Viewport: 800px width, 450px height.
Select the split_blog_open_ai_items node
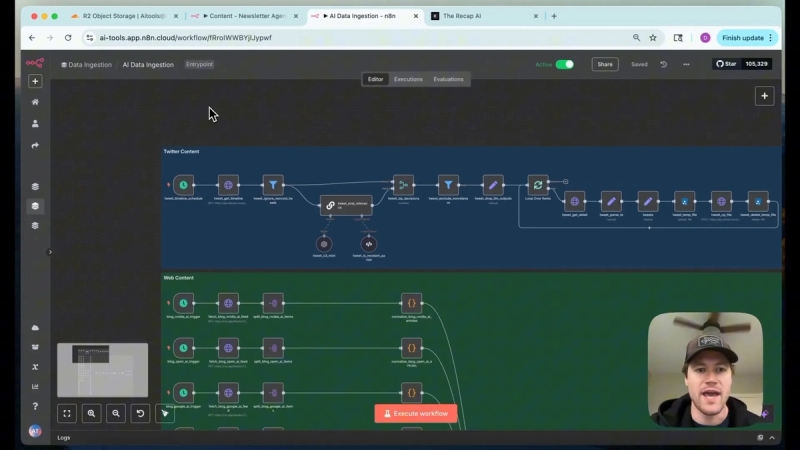pyautogui.click(x=273, y=348)
